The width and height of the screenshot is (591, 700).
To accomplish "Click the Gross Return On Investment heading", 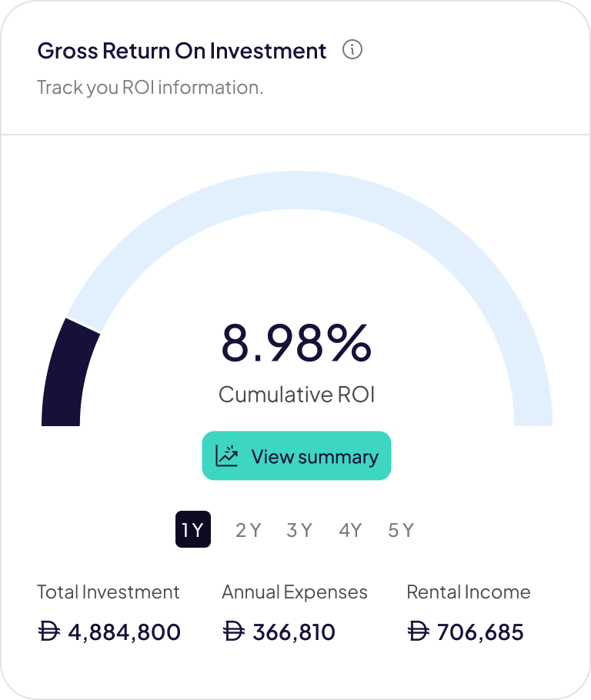I will (182, 52).
